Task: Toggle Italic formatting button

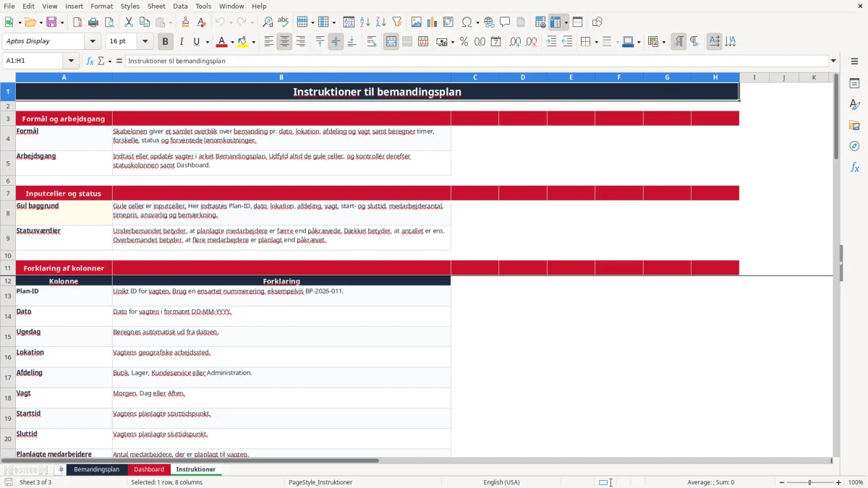Action: 182,42
